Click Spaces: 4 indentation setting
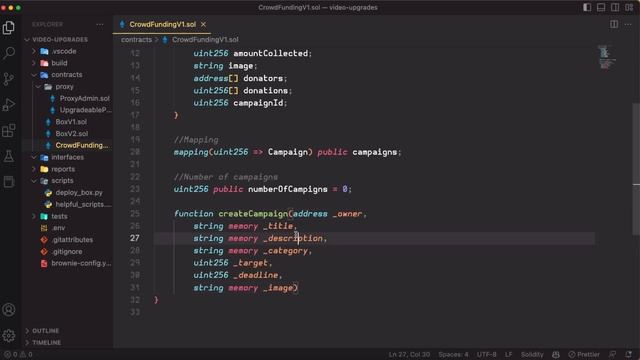This screenshot has width=640, height=360. click(453, 354)
